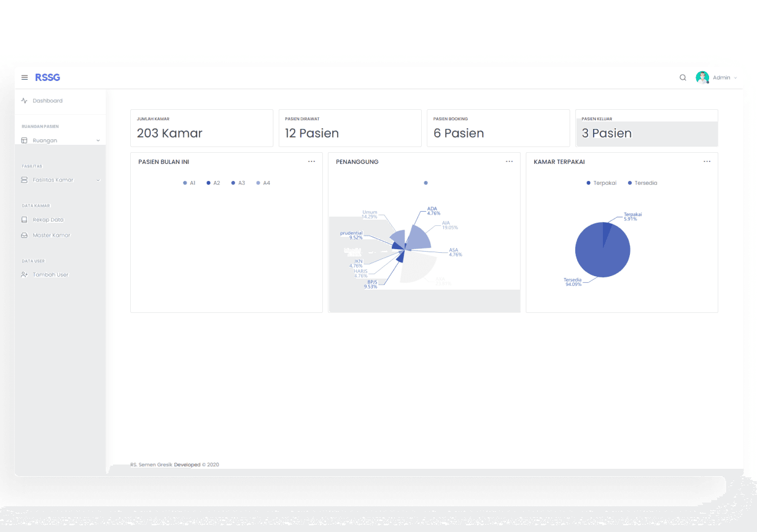Toggle Terpakai legend item visibility
Viewport: 757px width, 532px height.
pos(601,183)
